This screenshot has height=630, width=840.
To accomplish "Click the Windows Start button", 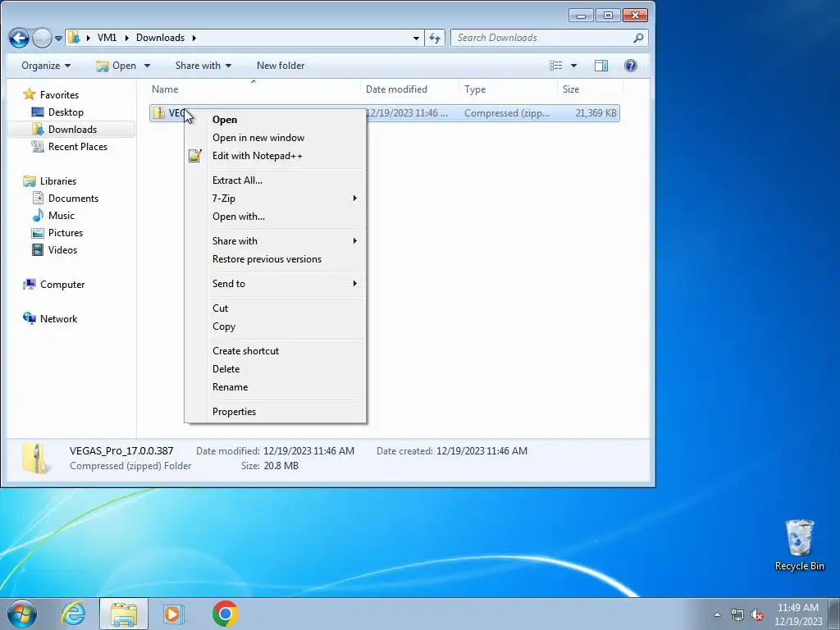I will tap(22, 614).
